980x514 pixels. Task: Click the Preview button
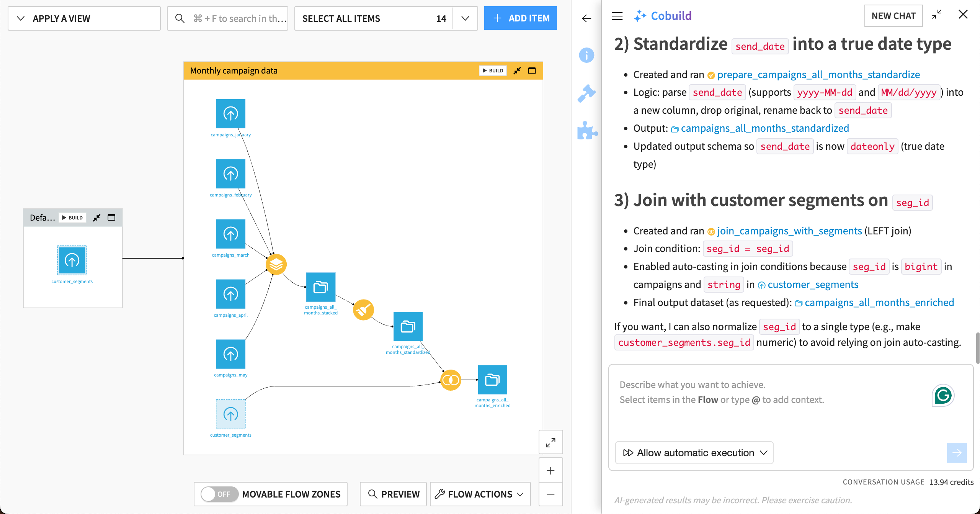[393, 494]
